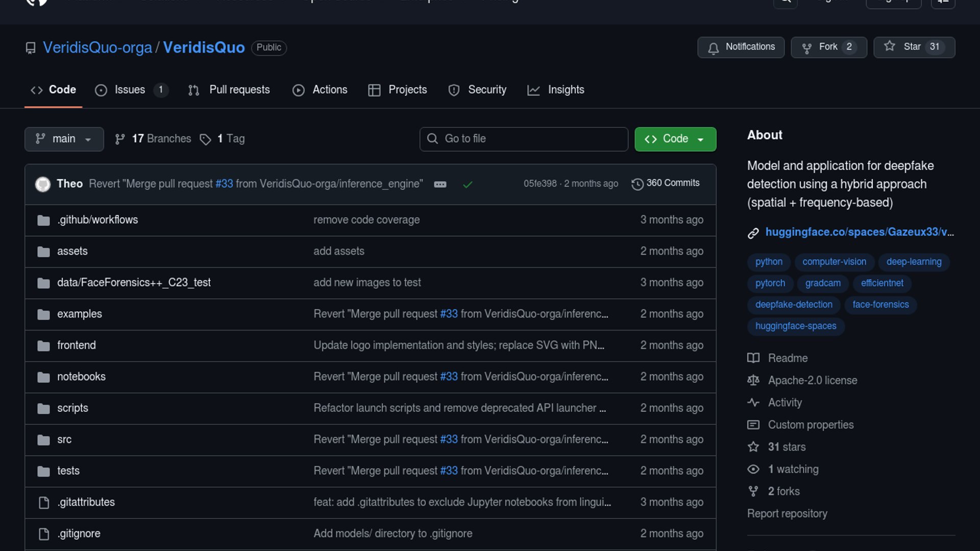Star the VeridisQuo repository

click(914, 47)
